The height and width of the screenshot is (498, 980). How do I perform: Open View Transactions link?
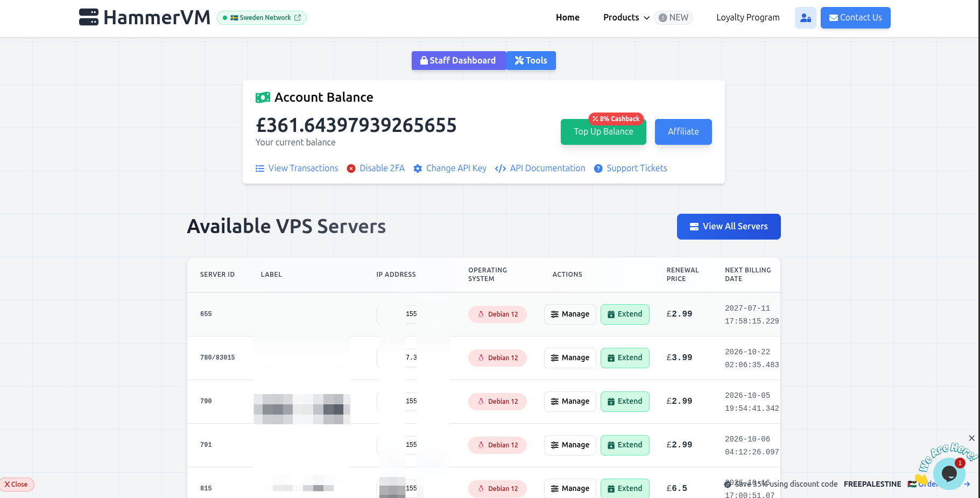(x=297, y=169)
